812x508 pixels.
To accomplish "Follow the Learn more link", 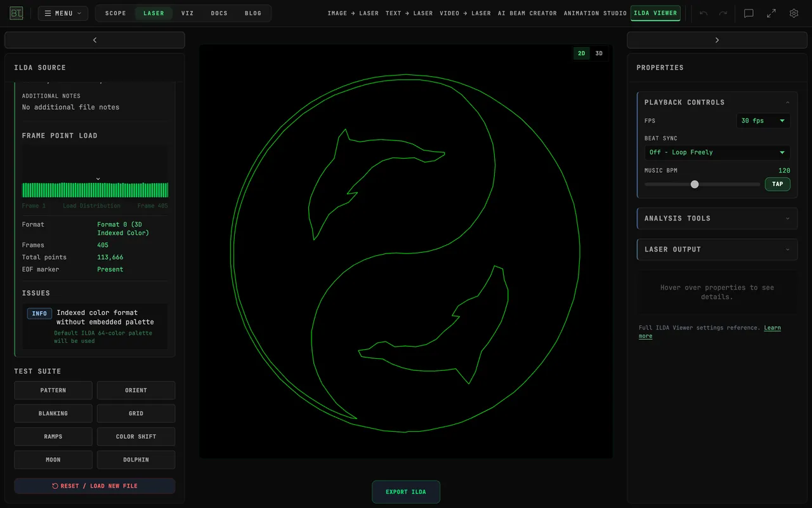I will (710, 331).
